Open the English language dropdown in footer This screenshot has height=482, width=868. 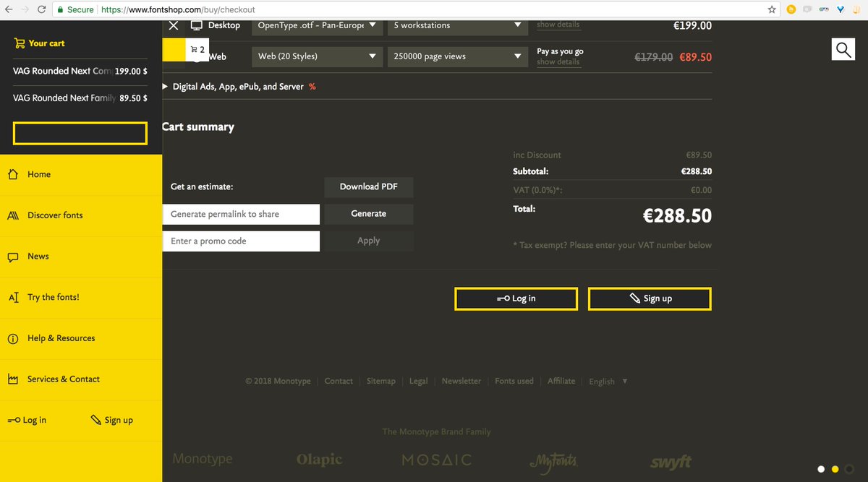tap(608, 381)
